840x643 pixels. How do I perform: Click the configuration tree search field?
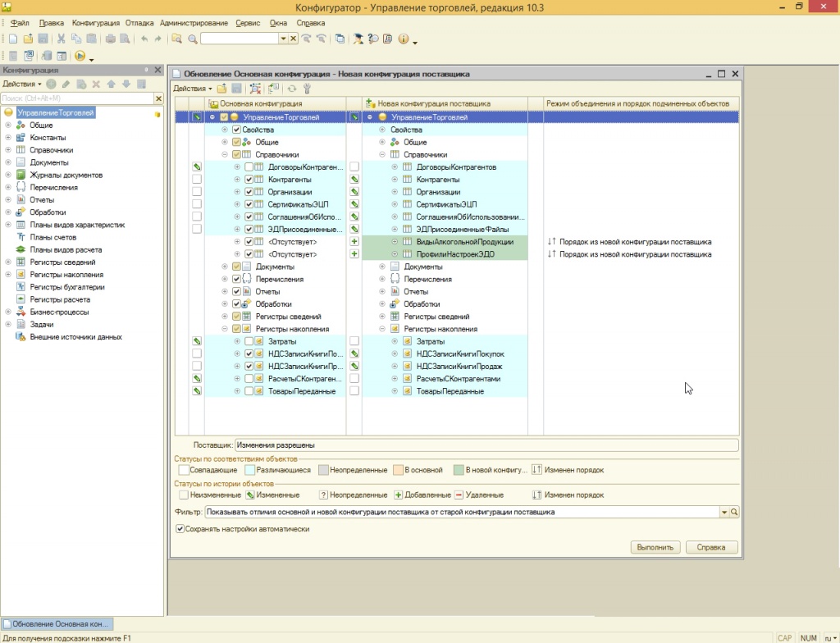coord(78,98)
